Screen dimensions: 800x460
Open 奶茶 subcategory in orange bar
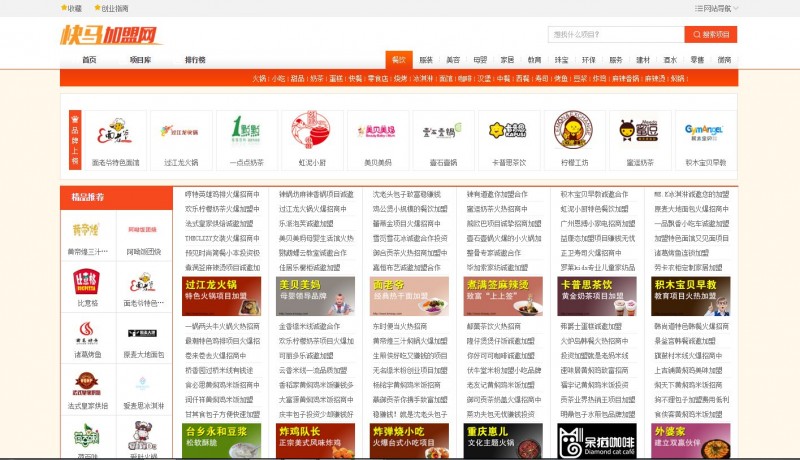[317, 79]
